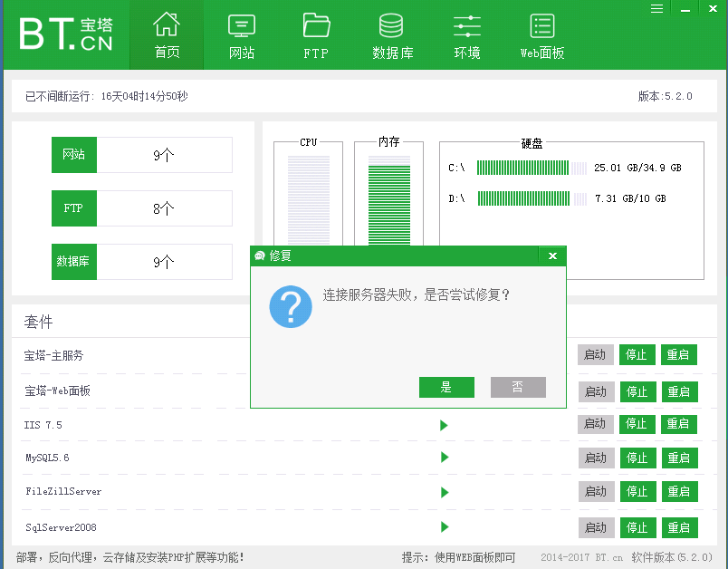Click 启动 for IIS 7.5
The height and width of the screenshot is (569, 728).
596,424
